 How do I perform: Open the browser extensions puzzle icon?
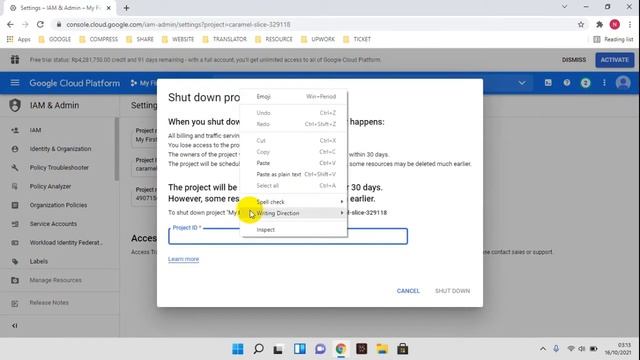point(599,24)
